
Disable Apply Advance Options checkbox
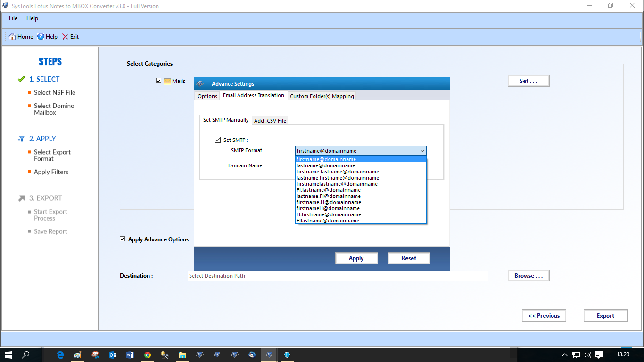[x=123, y=239]
